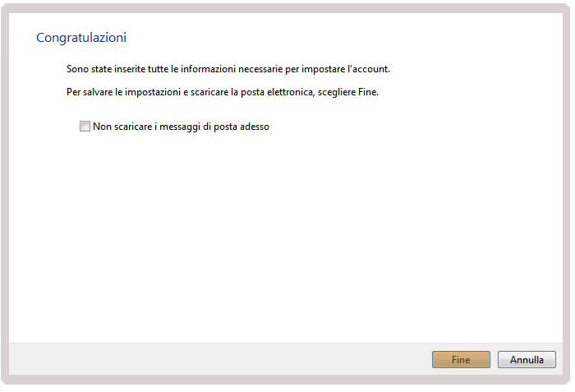Click the 'Non scaricare i messaggi di posta adesso' label
This screenshot has width=575, height=392.
(x=182, y=127)
